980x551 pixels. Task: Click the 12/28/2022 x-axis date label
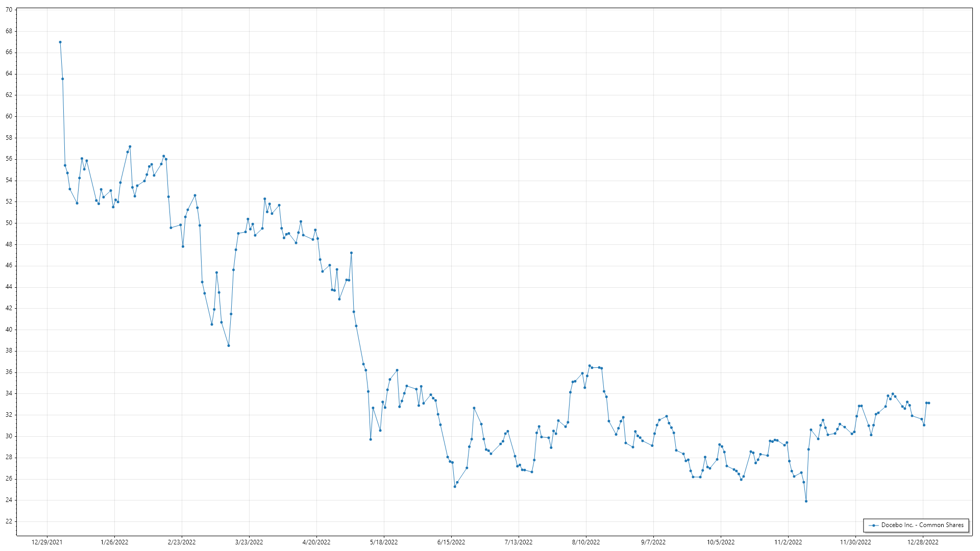(923, 542)
